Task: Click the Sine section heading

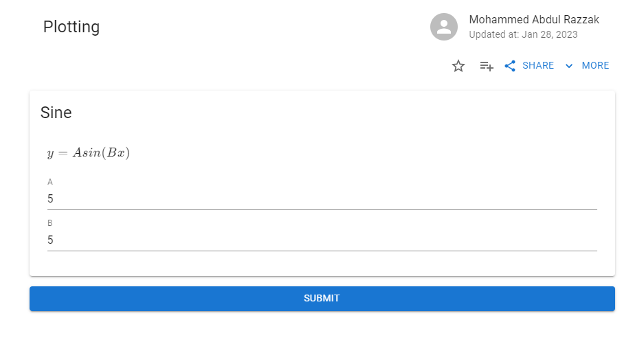Action: (x=56, y=113)
